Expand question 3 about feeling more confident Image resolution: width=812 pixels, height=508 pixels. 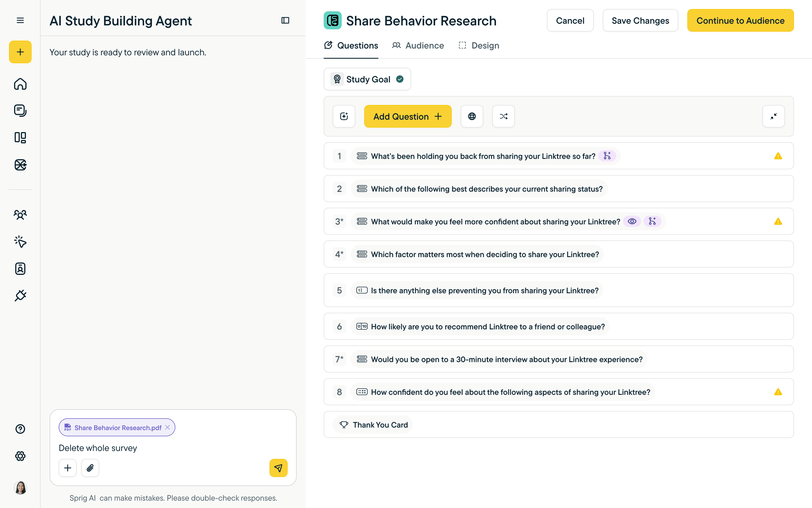[x=558, y=222]
